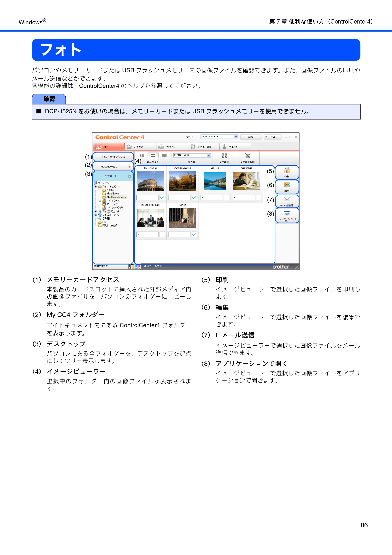392x555 pixels.
Task: Expand マイ コンピュータ tree node
Action: coord(96,211)
